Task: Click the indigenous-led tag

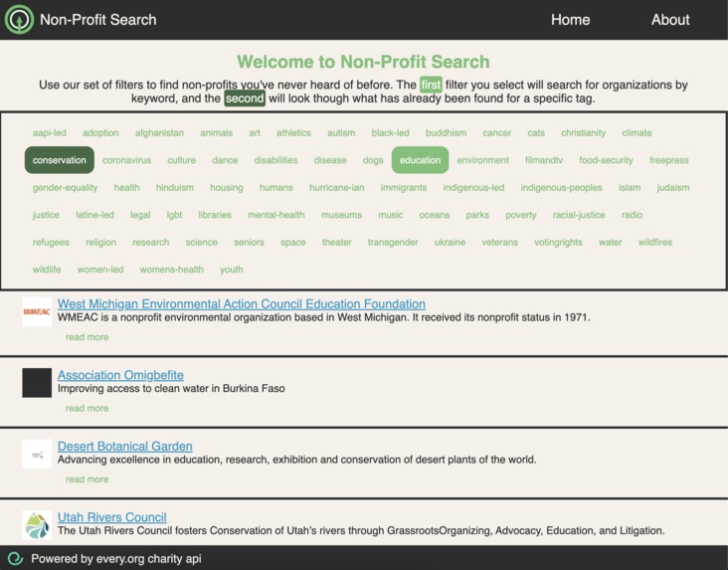Action: tap(473, 188)
